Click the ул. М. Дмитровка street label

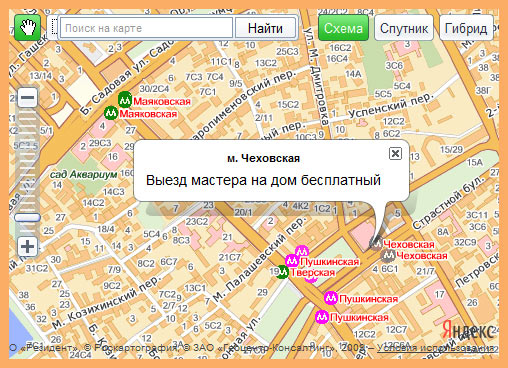pyautogui.click(x=317, y=76)
